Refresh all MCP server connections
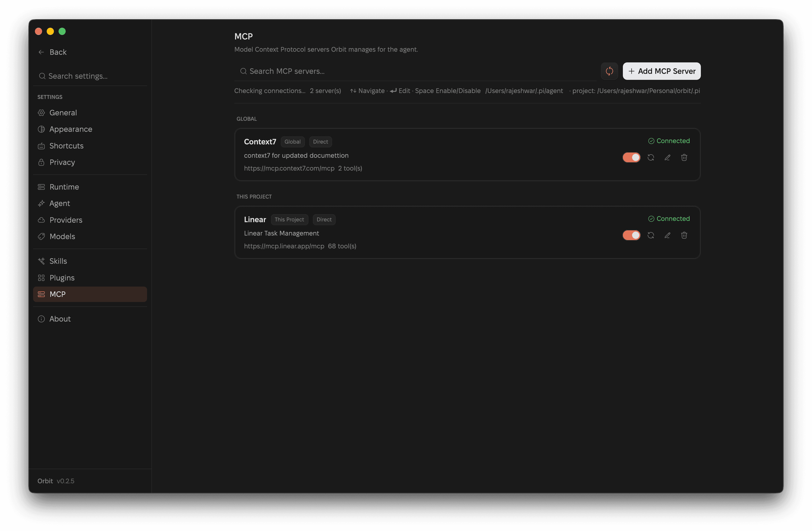Screen dimensions: 812x531 (609, 71)
